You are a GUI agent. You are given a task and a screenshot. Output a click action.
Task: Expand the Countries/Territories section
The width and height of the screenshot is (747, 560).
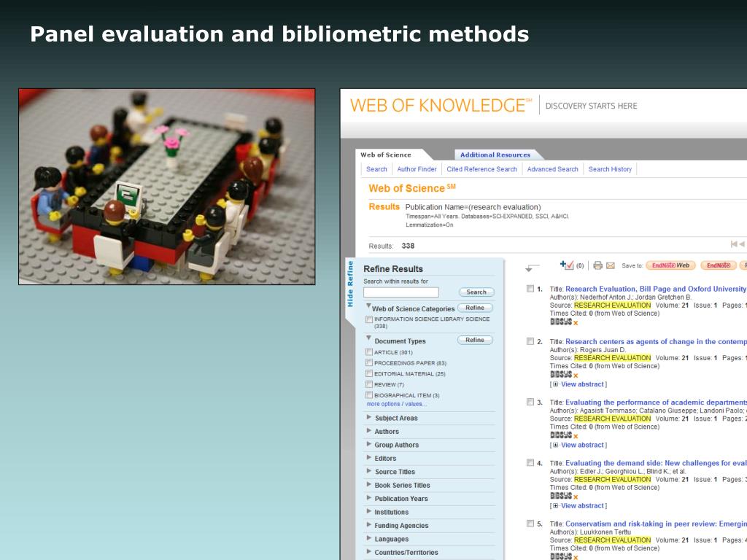click(368, 551)
